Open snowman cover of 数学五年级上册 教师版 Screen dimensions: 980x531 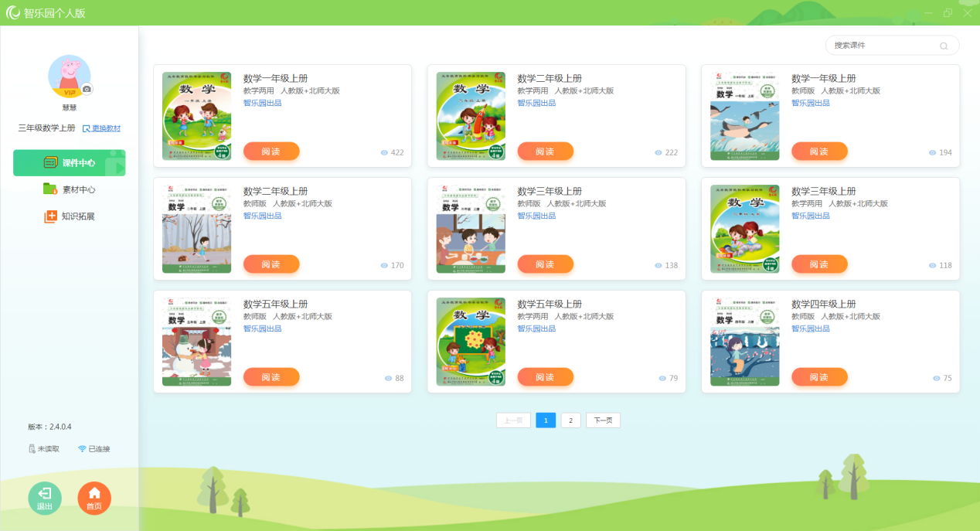[196, 342]
